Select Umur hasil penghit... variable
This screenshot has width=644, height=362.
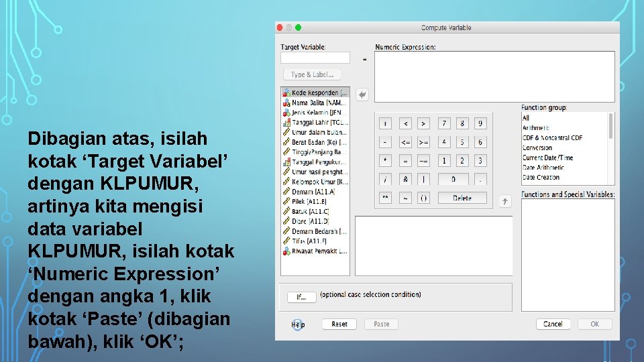click(x=315, y=172)
